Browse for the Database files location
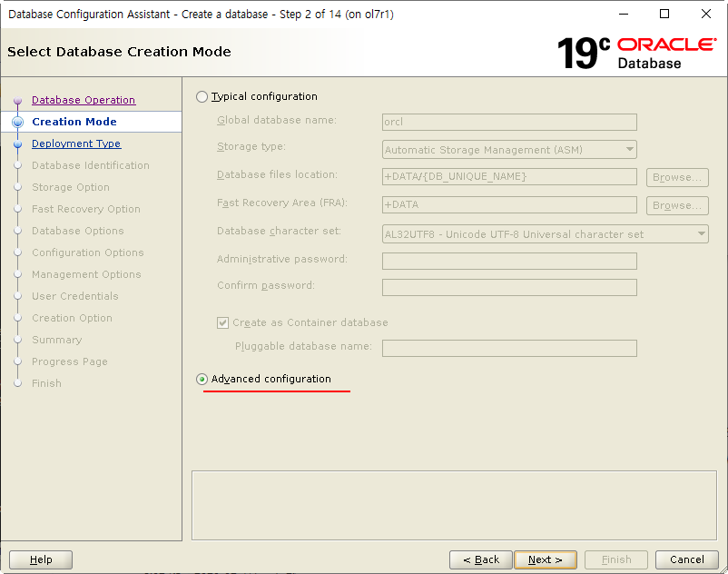 (677, 177)
